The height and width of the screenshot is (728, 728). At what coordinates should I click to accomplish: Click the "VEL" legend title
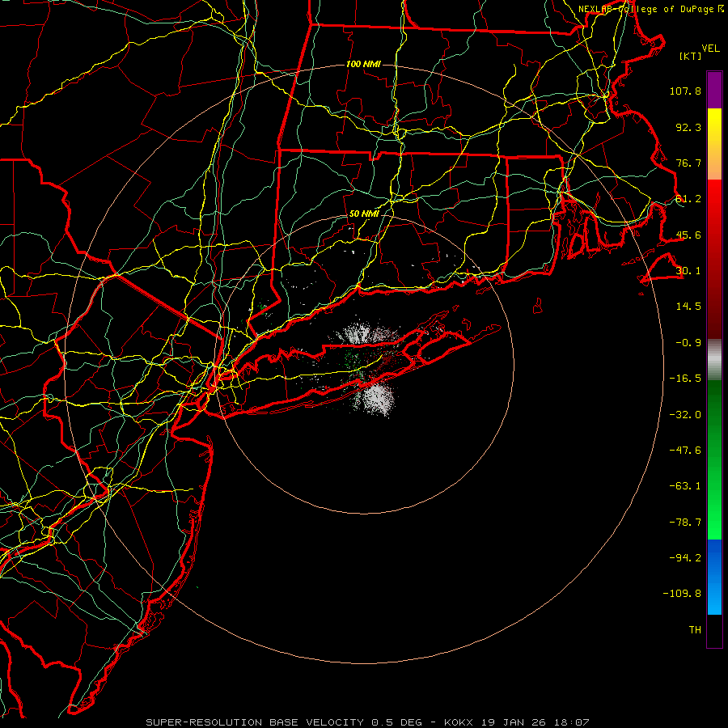coord(710,48)
